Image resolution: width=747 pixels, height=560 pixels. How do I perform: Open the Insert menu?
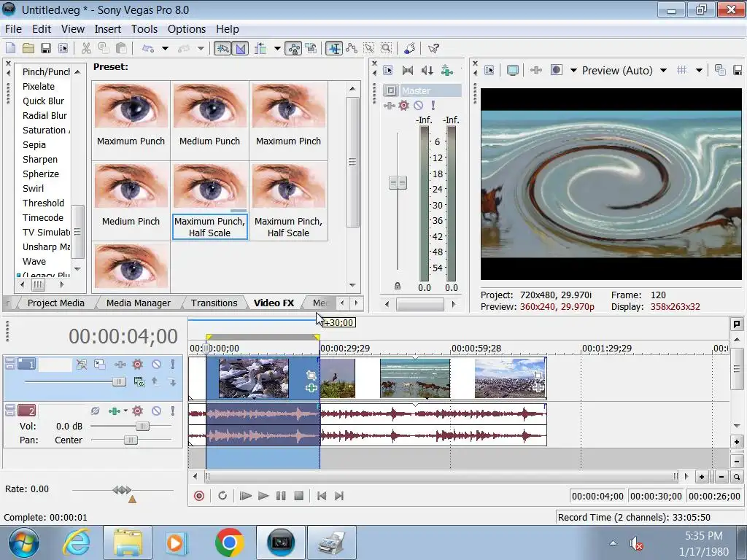(x=108, y=29)
